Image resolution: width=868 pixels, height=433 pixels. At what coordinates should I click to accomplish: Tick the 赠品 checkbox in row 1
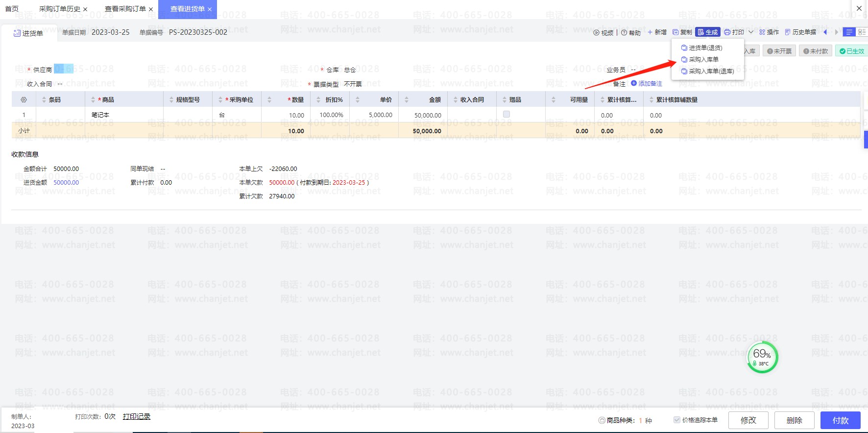(506, 114)
